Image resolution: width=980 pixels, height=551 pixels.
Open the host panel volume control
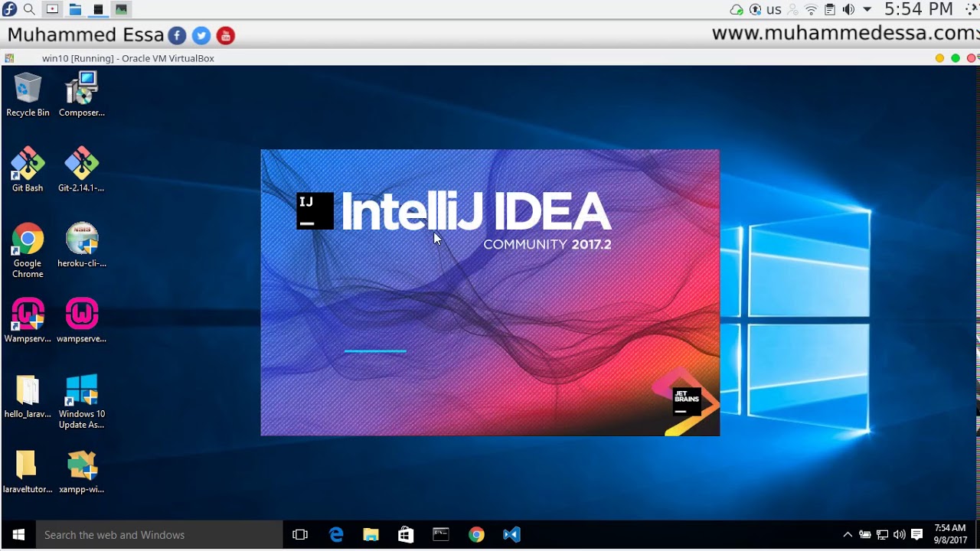tap(848, 10)
